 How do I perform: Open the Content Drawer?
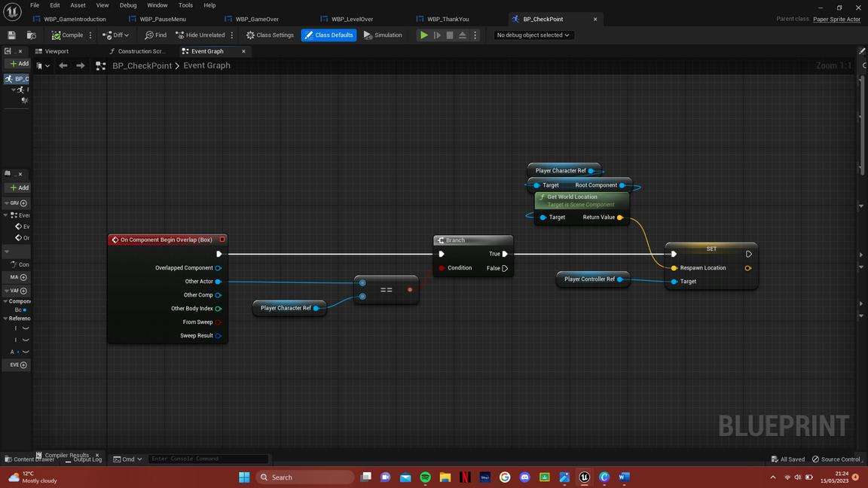(x=29, y=459)
